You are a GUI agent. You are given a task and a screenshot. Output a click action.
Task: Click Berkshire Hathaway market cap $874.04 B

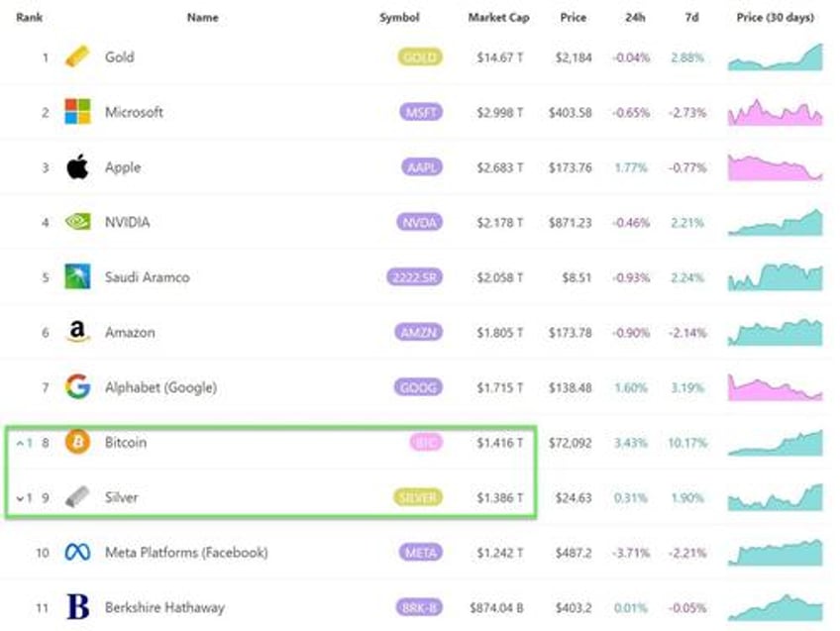[496, 608]
